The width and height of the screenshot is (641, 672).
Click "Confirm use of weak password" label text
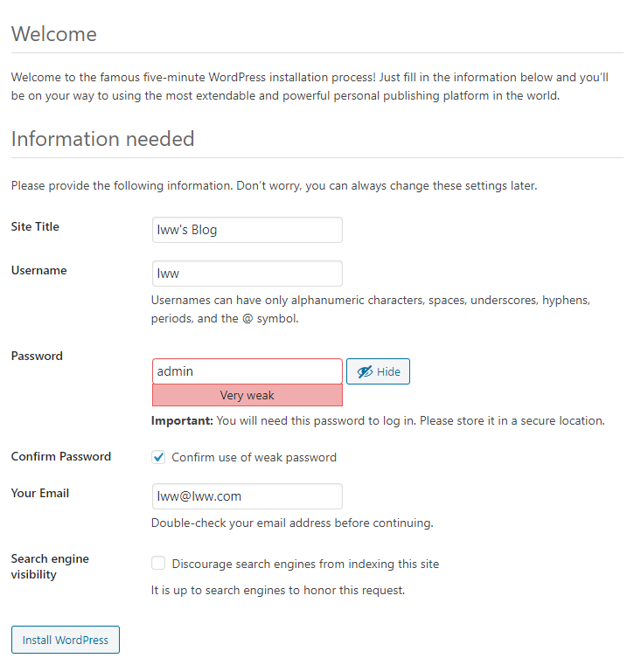254,457
